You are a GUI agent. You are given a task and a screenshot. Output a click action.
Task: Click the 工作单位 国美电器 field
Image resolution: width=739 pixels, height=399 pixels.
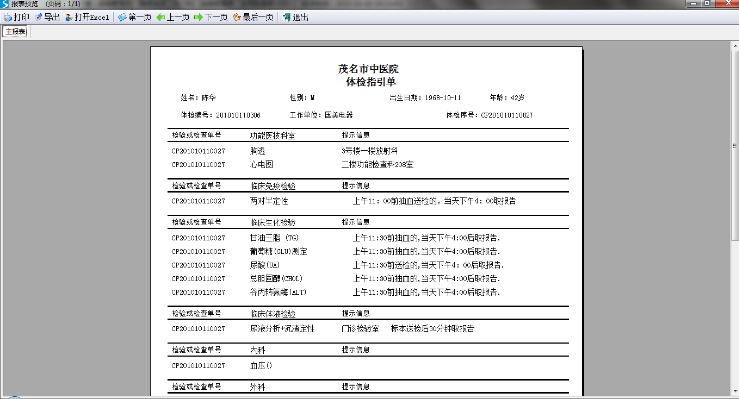coord(321,115)
